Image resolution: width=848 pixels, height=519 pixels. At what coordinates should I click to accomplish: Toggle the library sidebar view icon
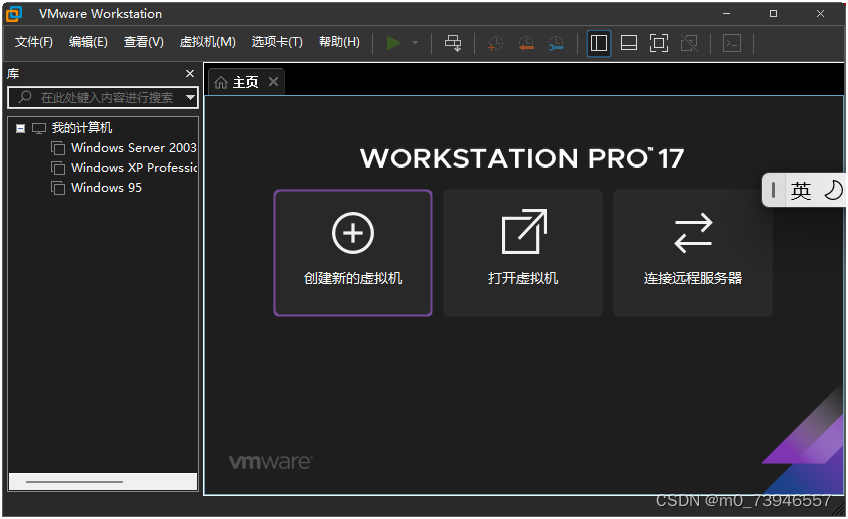599,43
